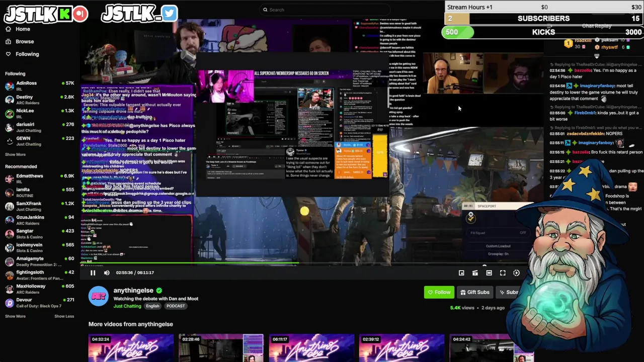Open GzusJankins channel avatar
Viewport: 644px width, 362px height.
9,220
